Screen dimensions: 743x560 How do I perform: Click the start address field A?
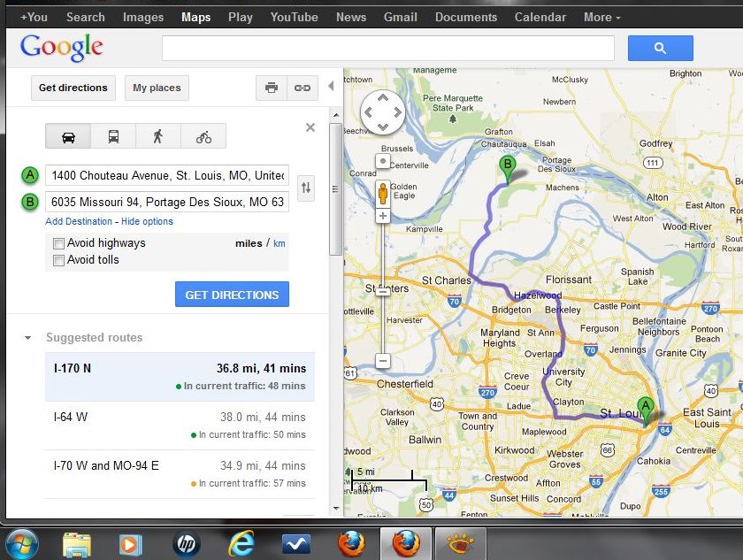click(167, 175)
